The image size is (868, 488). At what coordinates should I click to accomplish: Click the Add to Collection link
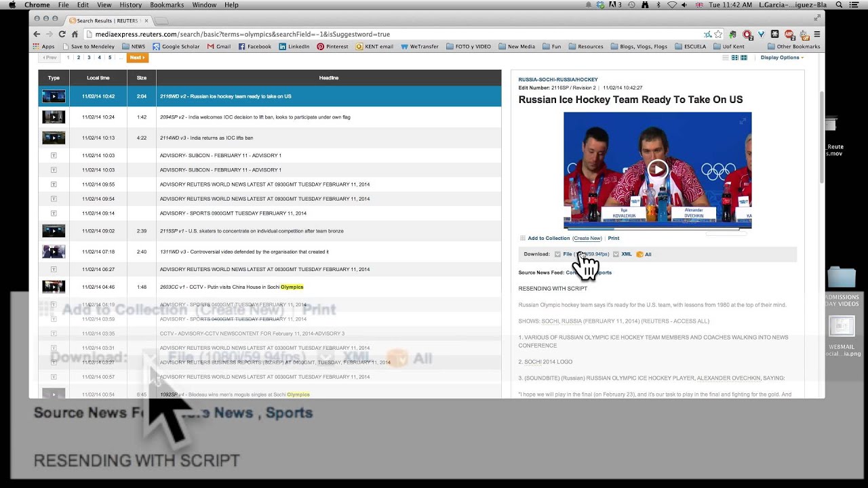coord(549,238)
